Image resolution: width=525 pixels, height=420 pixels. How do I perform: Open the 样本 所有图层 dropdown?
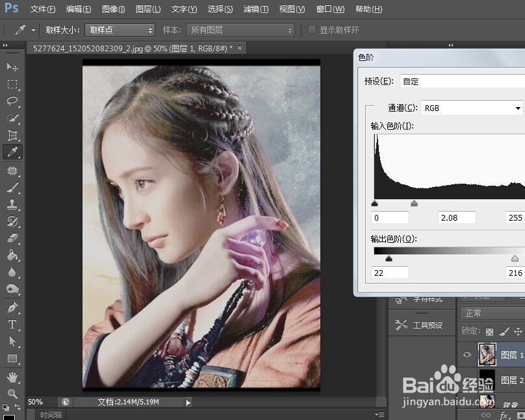pyautogui.click(x=240, y=30)
